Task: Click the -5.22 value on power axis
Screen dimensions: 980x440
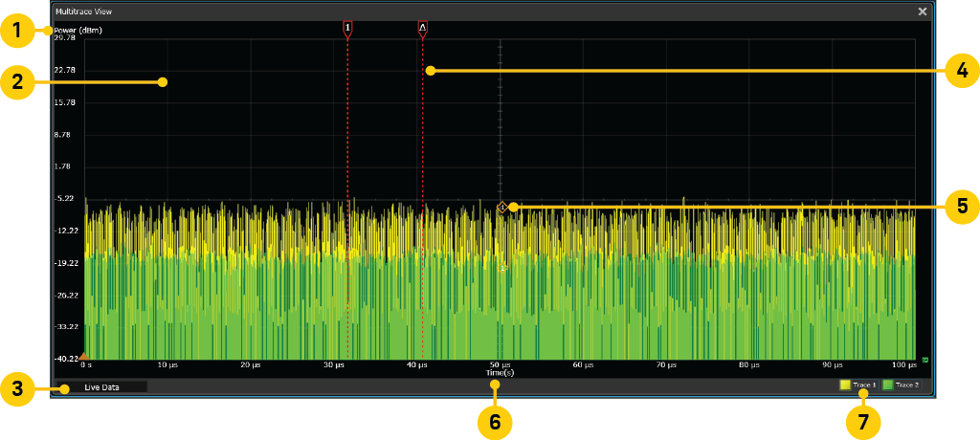Action: [66, 198]
